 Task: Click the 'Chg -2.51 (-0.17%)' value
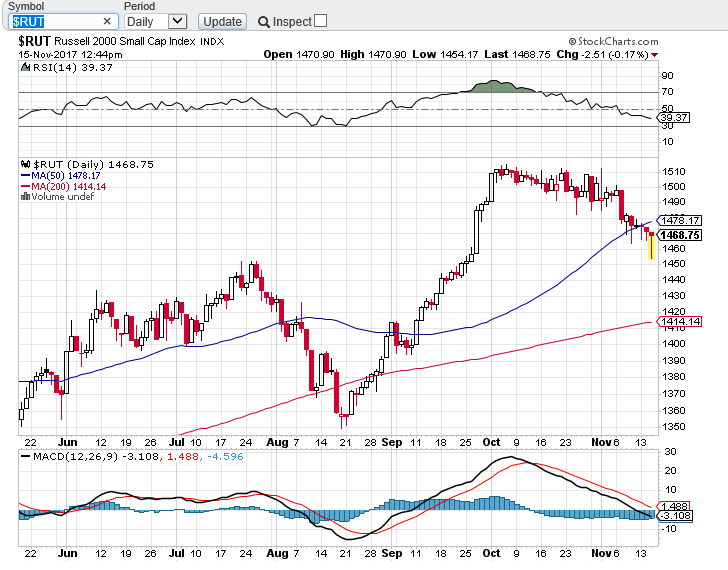602,55
